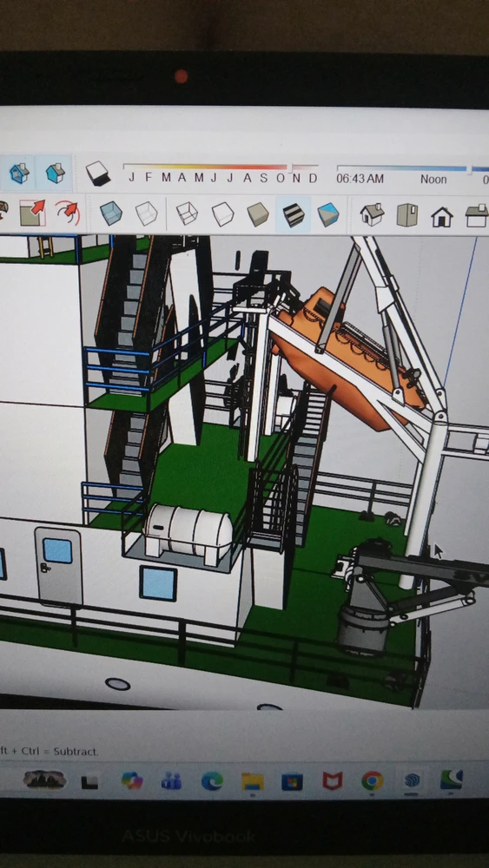Viewport: 489px width, 868px height.
Task: Click the active Shaded With Textures style
Action: pos(294,214)
